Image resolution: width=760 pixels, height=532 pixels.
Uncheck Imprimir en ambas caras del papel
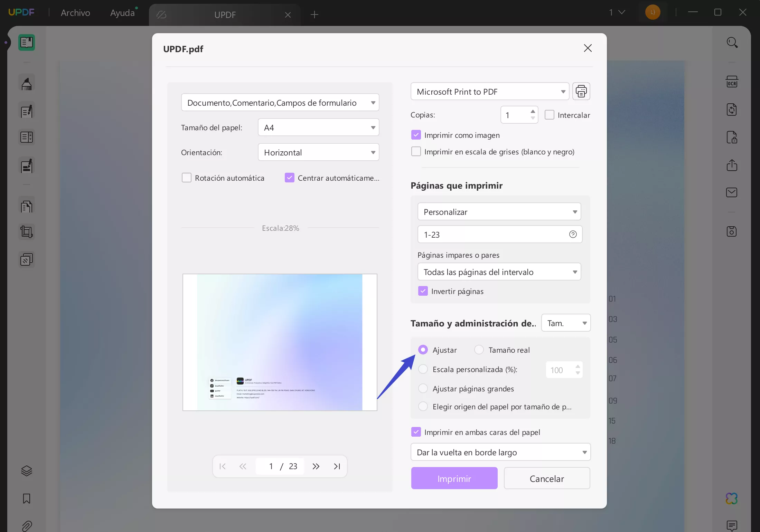point(416,432)
